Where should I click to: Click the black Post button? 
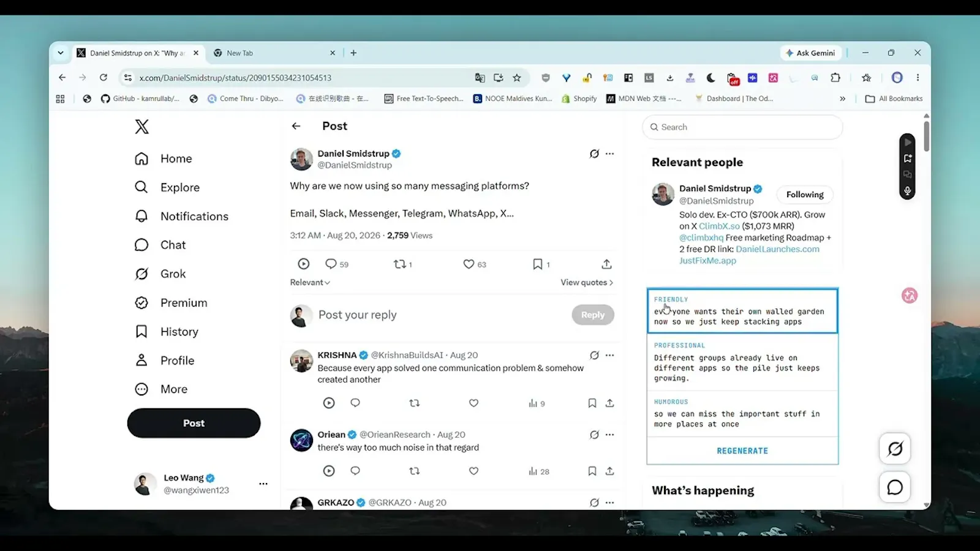(194, 423)
